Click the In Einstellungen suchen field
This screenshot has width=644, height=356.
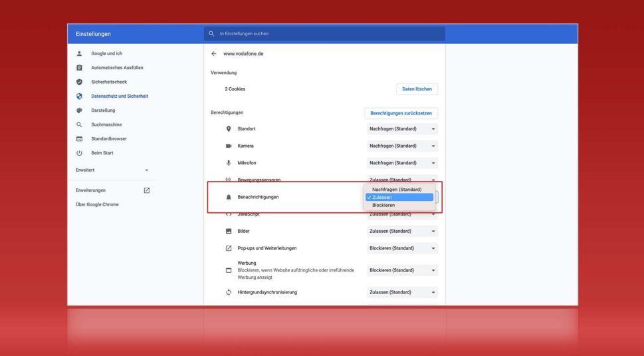click(x=324, y=34)
